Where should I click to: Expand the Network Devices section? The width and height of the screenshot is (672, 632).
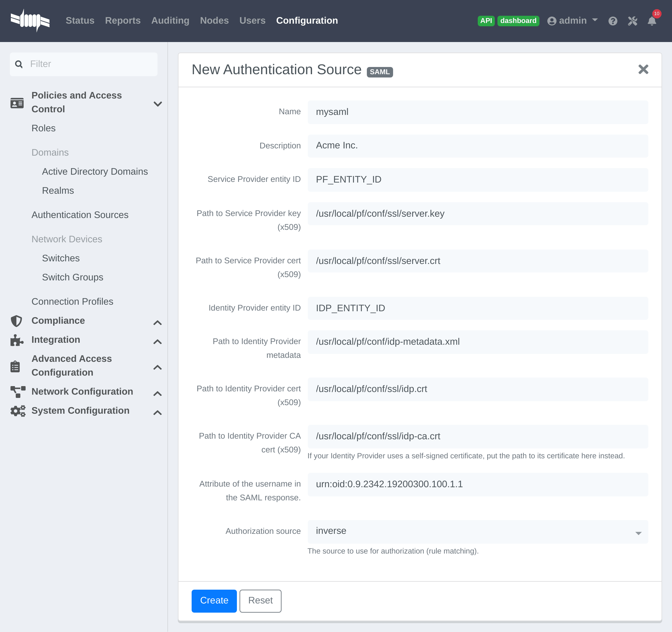pos(67,239)
